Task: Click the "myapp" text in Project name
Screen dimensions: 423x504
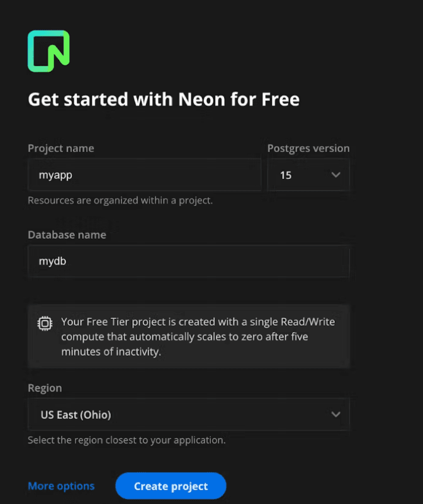Action: [55, 175]
